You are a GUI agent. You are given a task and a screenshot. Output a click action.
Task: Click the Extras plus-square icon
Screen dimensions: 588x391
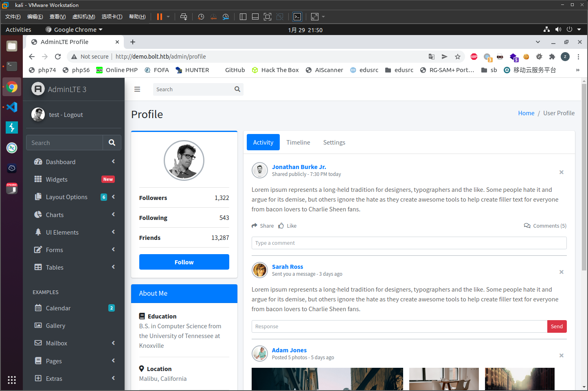38,378
